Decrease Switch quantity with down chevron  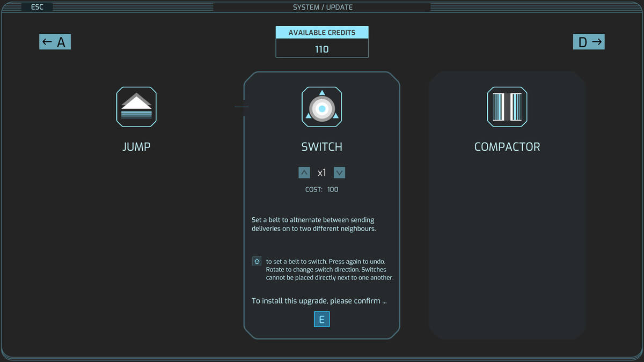coord(339,173)
